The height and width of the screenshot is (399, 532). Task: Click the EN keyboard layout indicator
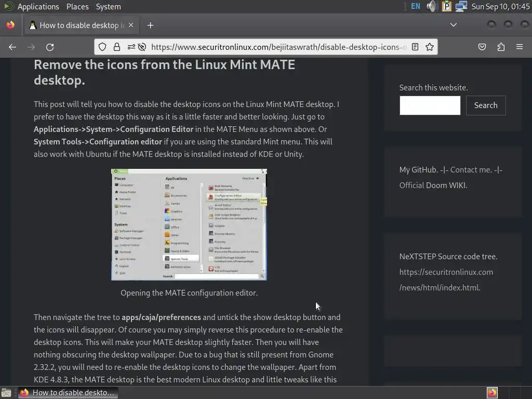click(x=416, y=6)
